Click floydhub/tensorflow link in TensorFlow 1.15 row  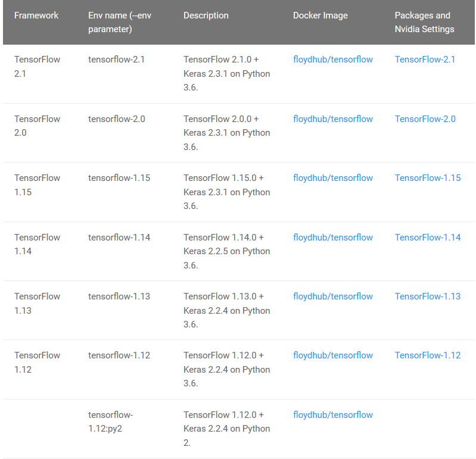click(x=332, y=177)
